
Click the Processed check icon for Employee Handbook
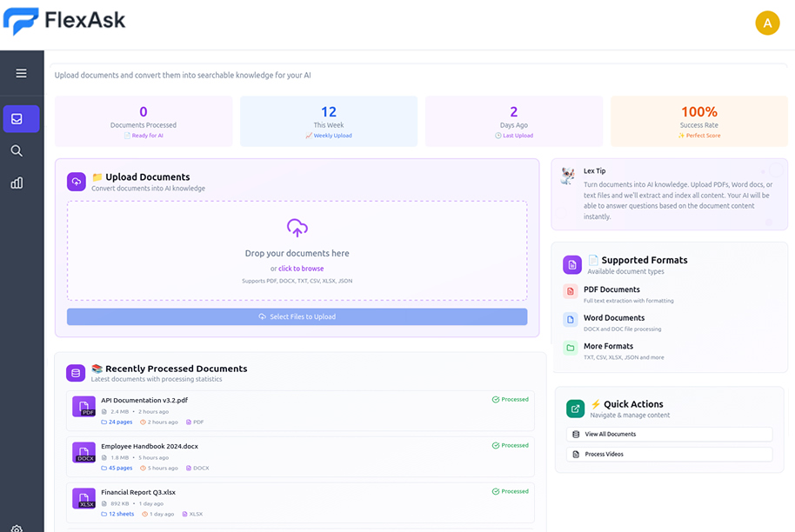[x=496, y=445]
